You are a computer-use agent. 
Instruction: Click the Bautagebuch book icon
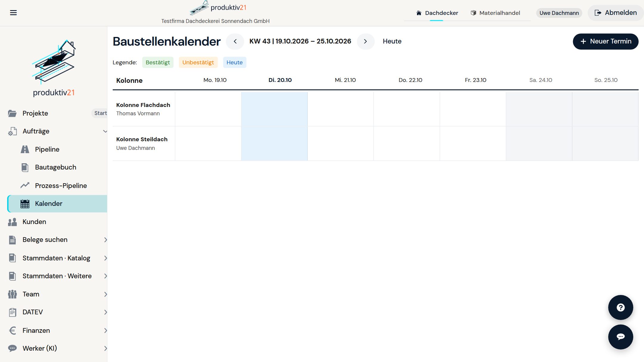coord(25,167)
